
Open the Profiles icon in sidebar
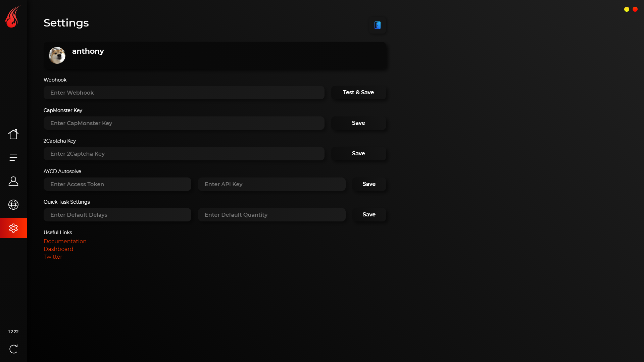[13, 181]
